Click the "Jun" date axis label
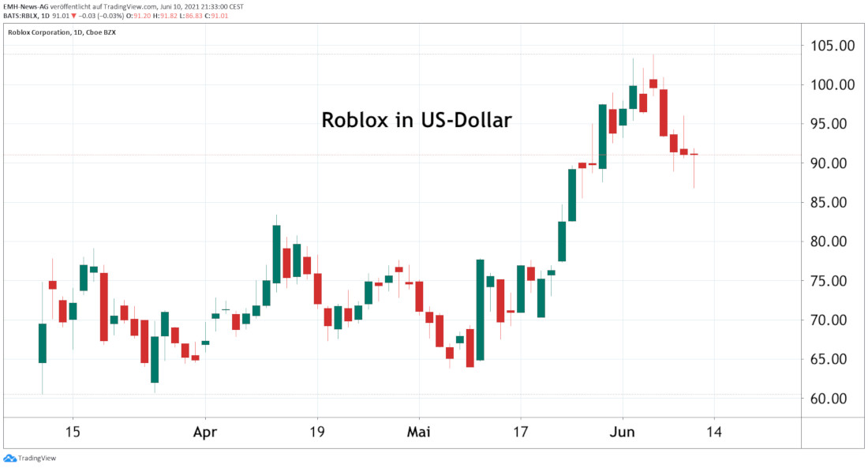Screen dimensions: 868x468 point(623,432)
